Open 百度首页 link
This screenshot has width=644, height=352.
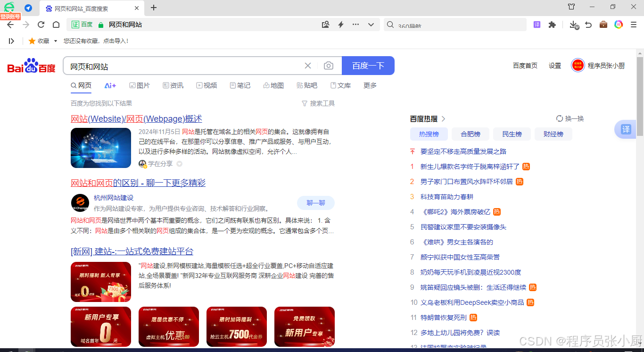(x=525, y=66)
